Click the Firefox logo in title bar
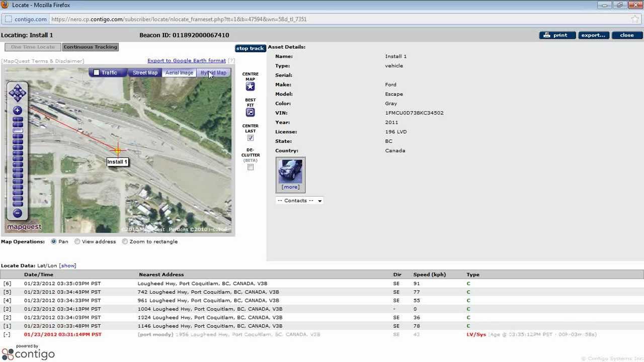 (x=6, y=5)
